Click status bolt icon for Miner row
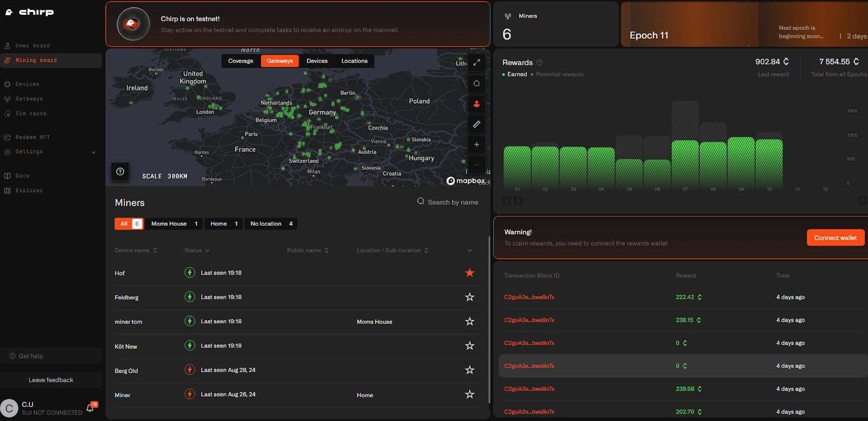This screenshot has height=421, width=868. click(x=190, y=394)
